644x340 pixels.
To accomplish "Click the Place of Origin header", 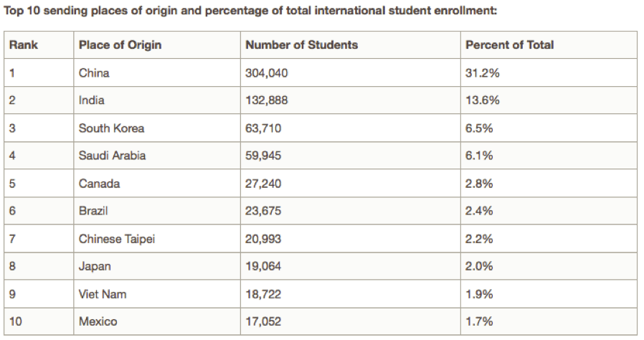I will (120, 44).
